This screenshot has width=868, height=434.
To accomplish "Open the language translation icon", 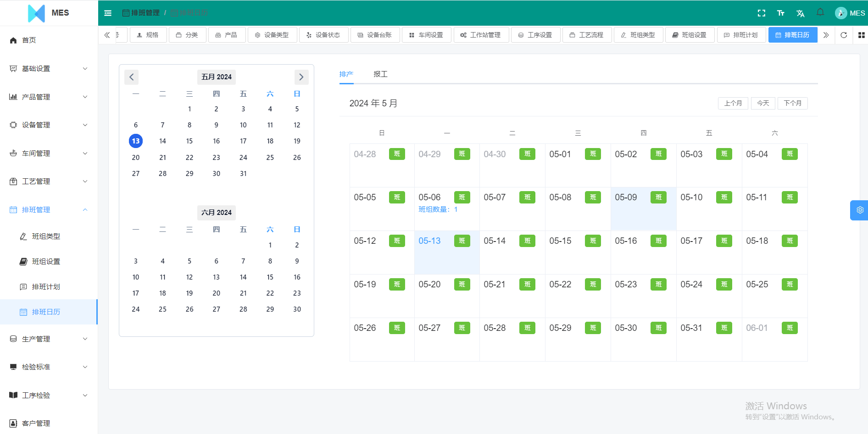I will (x=801, y=13).
